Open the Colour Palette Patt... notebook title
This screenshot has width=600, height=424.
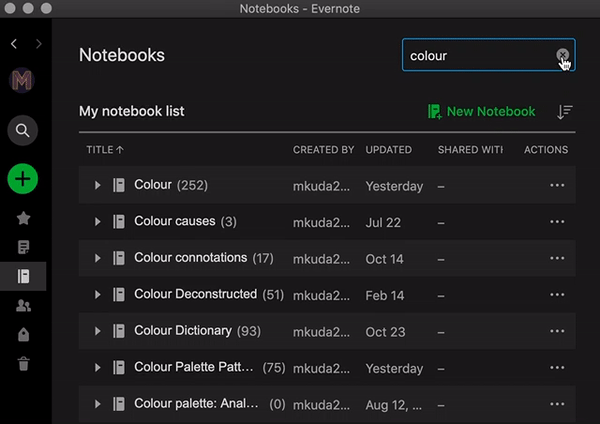[194, 367]
